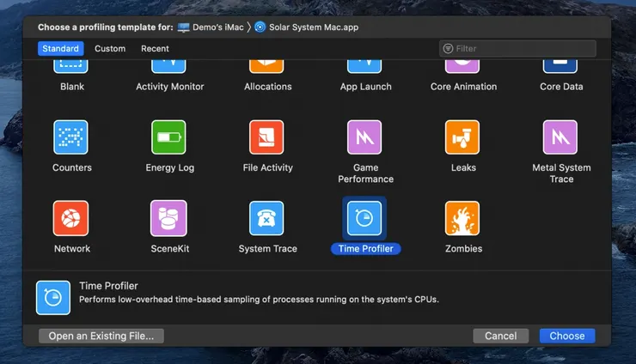Image resolution: width=636 pixels, height=364 pixels.
Task: Click the Metal System Trace label
Action: (x=561, y=173)
